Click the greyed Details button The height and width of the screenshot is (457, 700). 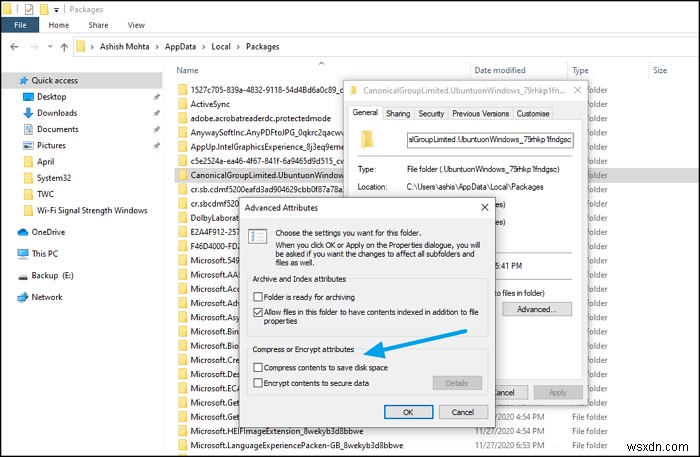click(x=457, y=383)
